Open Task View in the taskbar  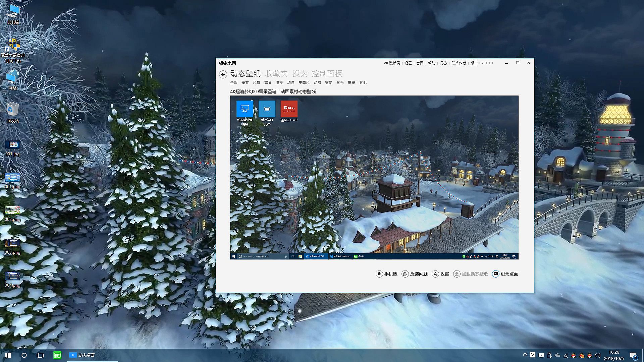(40, 355)
